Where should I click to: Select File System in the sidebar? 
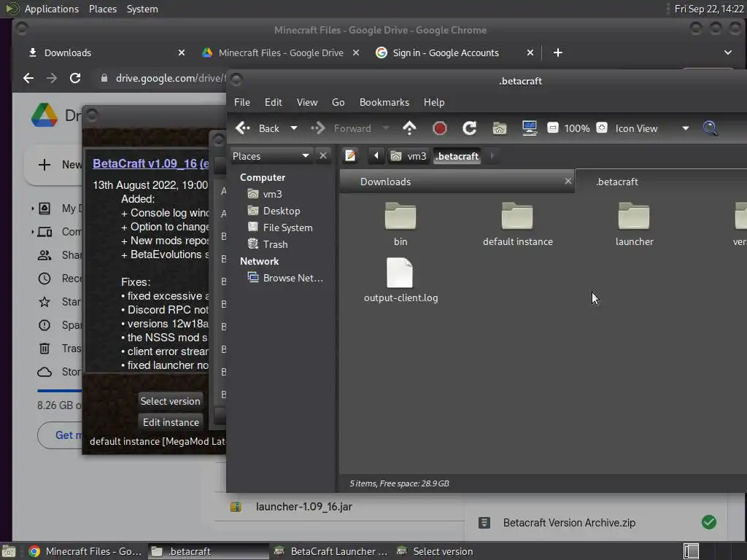pyautogui.click(x=287, y=227)
